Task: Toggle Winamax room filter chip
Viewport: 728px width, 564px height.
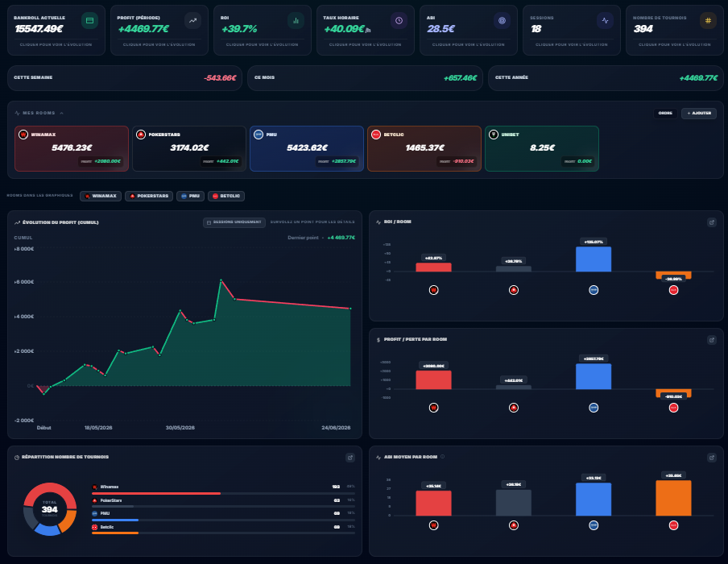Action: 101,196
